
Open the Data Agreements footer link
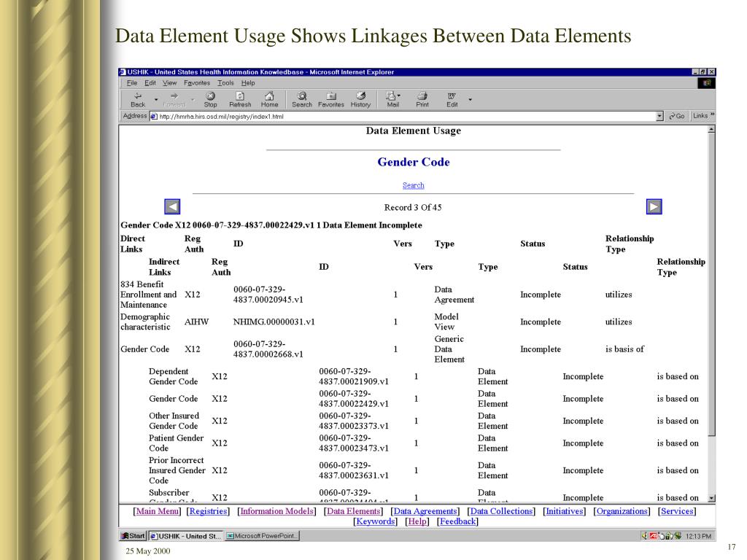point(425,511)
